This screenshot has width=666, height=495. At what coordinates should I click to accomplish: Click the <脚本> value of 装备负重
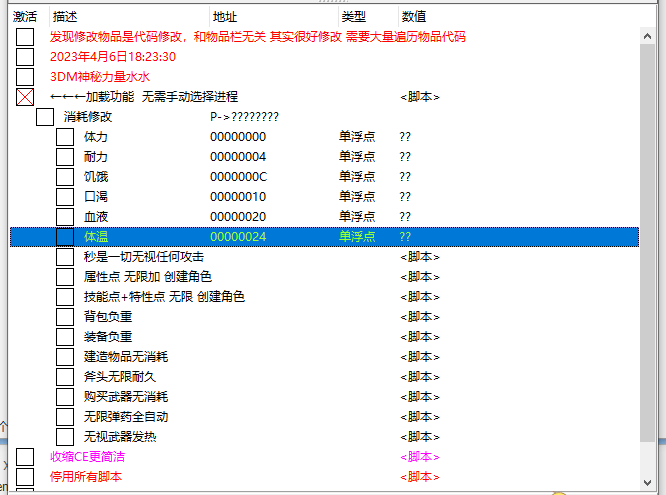[420, 337]
